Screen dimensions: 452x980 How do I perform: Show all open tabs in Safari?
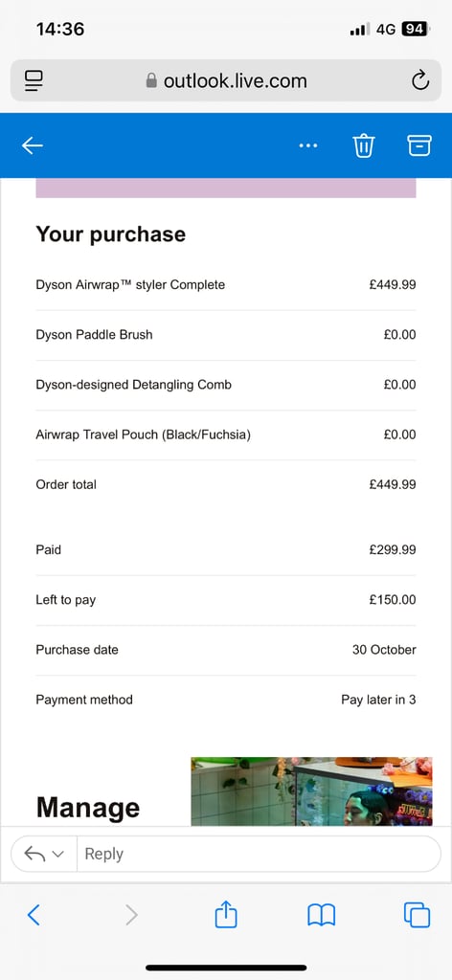[417, 916]
